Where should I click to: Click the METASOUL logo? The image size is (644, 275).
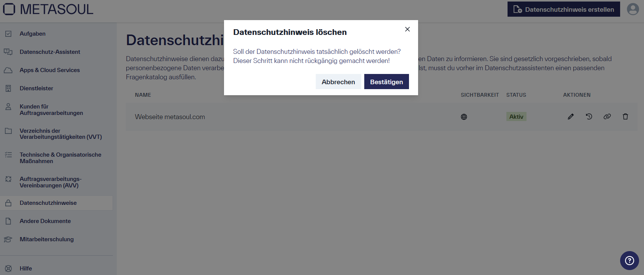tap(48, 9)
